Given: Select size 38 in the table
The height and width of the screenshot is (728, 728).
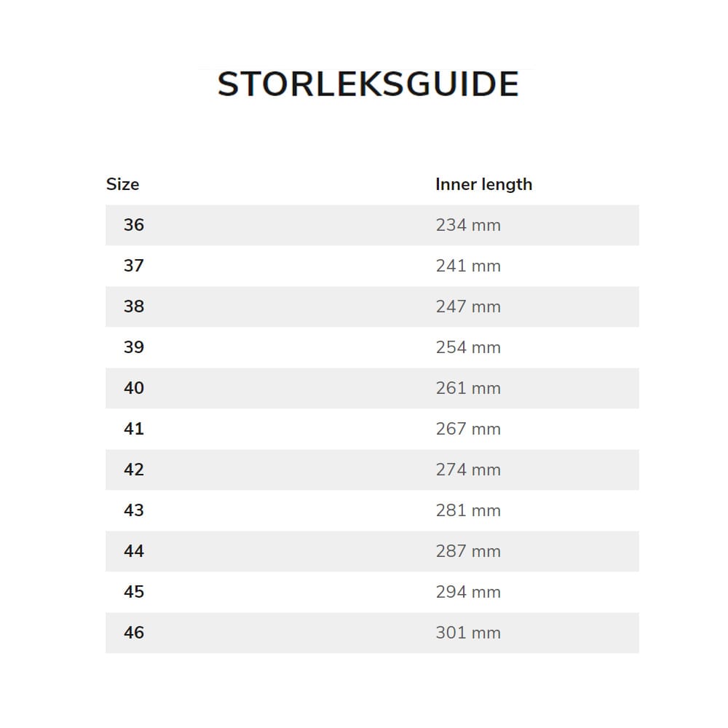Looking at the screenshot, I should tap(134, 306).
